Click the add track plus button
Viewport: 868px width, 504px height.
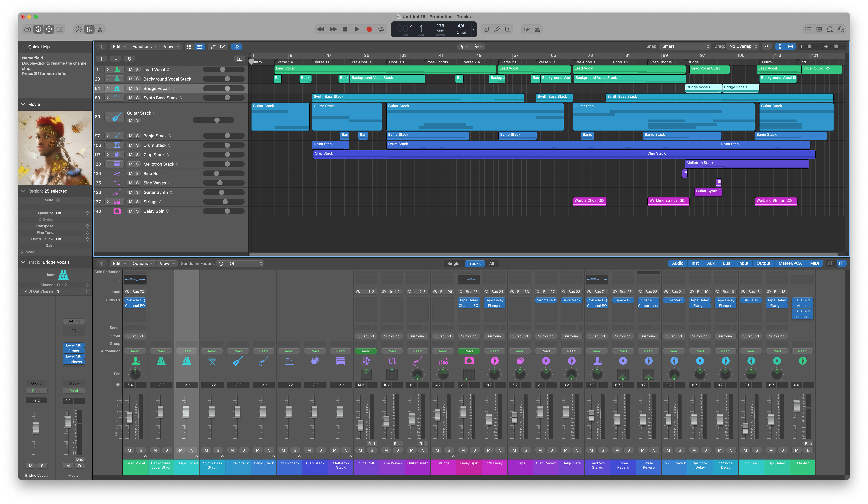pos(101,59)
